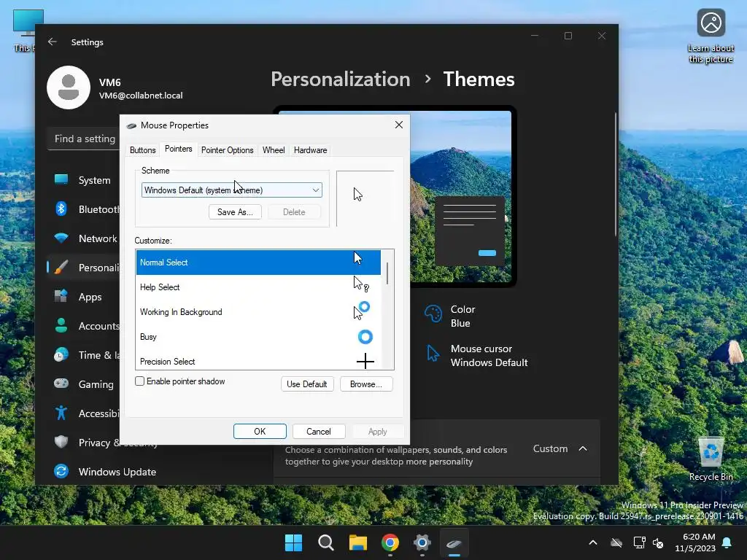Open the Wheel tab
747x560 pixels.
pyautogui.click(x=274, y=150)
